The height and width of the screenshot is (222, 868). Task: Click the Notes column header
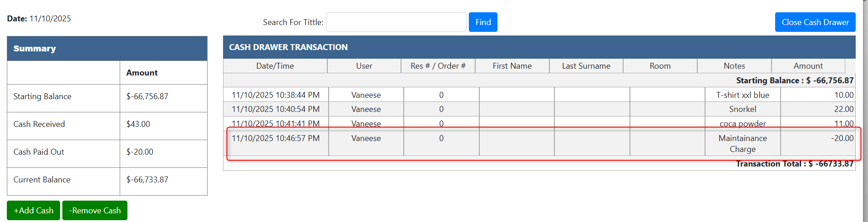coord(734,66)
